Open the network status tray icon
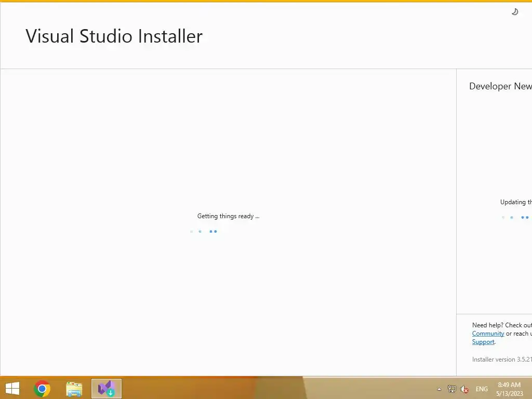This screenshot has width=532, height=399. click(x=451, y=389)
